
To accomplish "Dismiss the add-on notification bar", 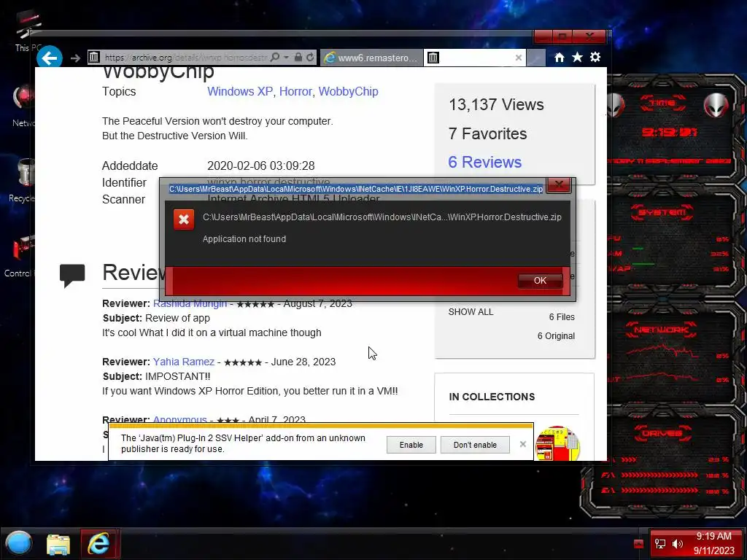I will pyautogui.click(x=522, y=444).
